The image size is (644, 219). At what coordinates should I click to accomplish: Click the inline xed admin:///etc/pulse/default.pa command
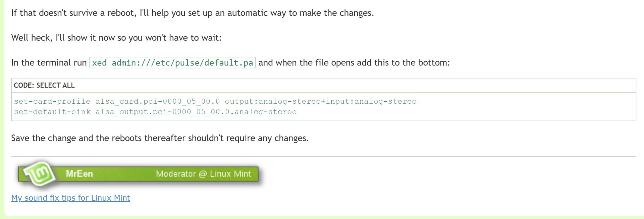click(172, 63)
